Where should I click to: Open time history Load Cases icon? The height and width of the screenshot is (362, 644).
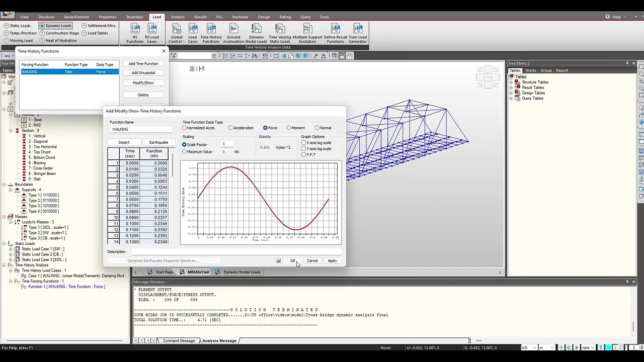click(193, 33)
